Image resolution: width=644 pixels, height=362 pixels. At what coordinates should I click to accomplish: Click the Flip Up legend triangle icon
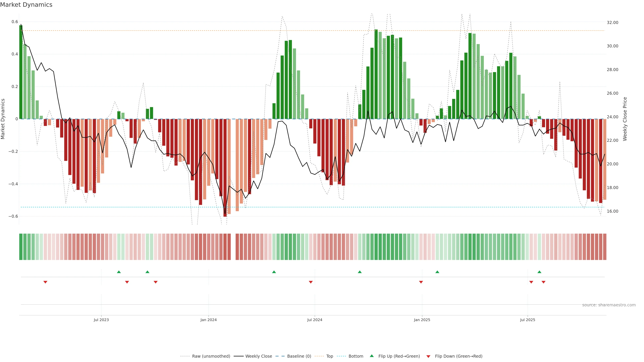[372, 356]
